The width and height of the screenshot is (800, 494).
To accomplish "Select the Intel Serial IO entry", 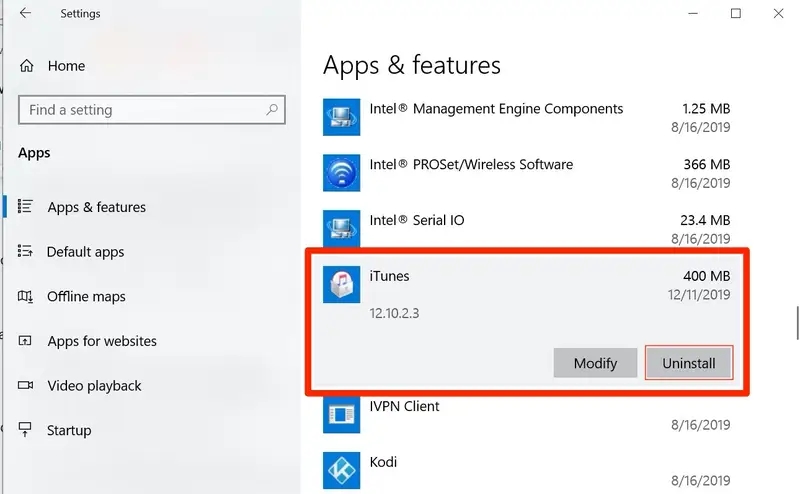I will point(527,229).
